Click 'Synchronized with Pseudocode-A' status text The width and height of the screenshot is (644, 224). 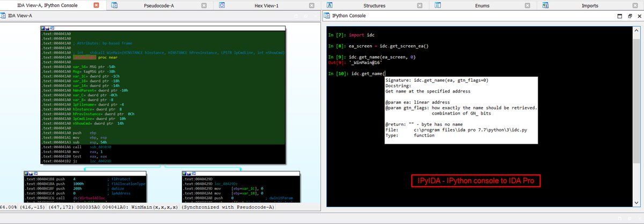[x=228, y=207]
